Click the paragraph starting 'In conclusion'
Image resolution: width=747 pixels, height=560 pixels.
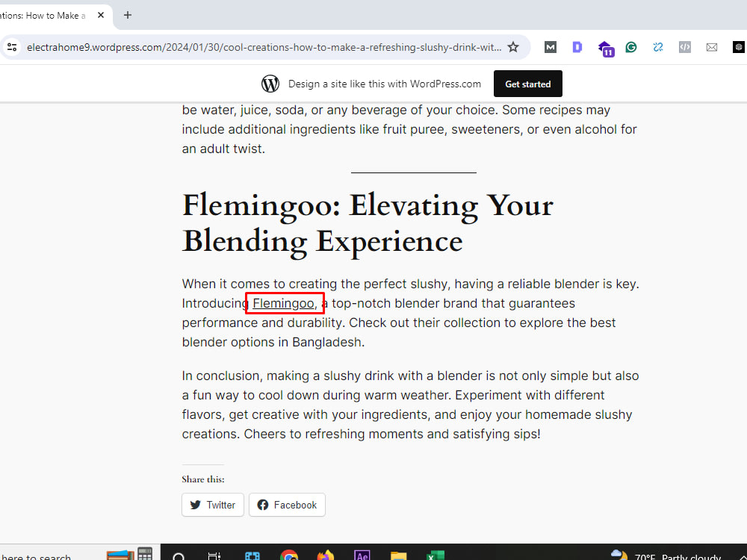click(x=410, y=405)
